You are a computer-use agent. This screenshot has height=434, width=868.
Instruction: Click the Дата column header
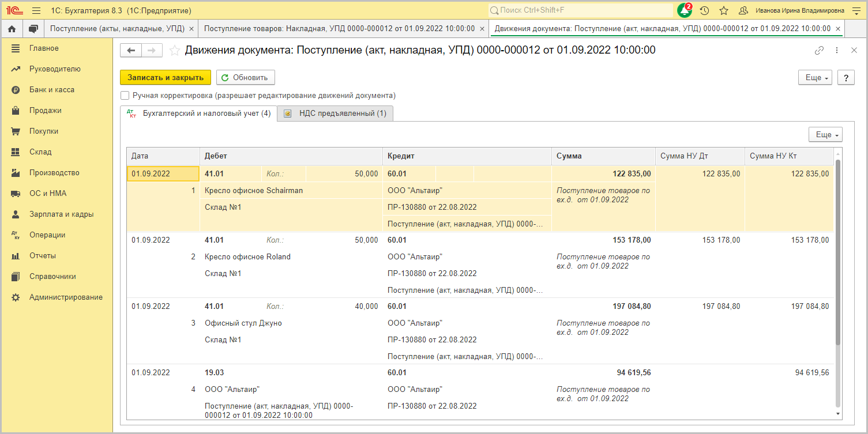click(x=163, y=156)
